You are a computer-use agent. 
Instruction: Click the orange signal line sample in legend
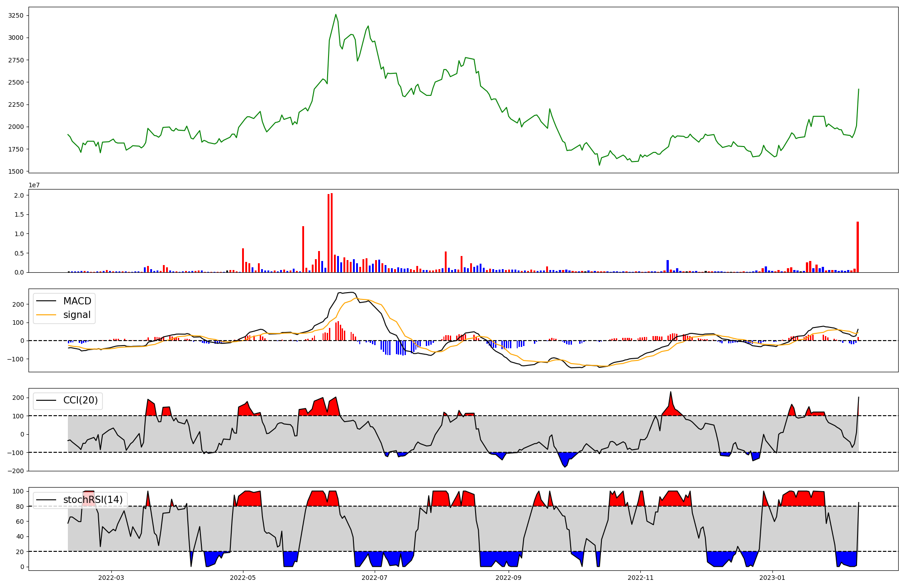tap(46, 315)
